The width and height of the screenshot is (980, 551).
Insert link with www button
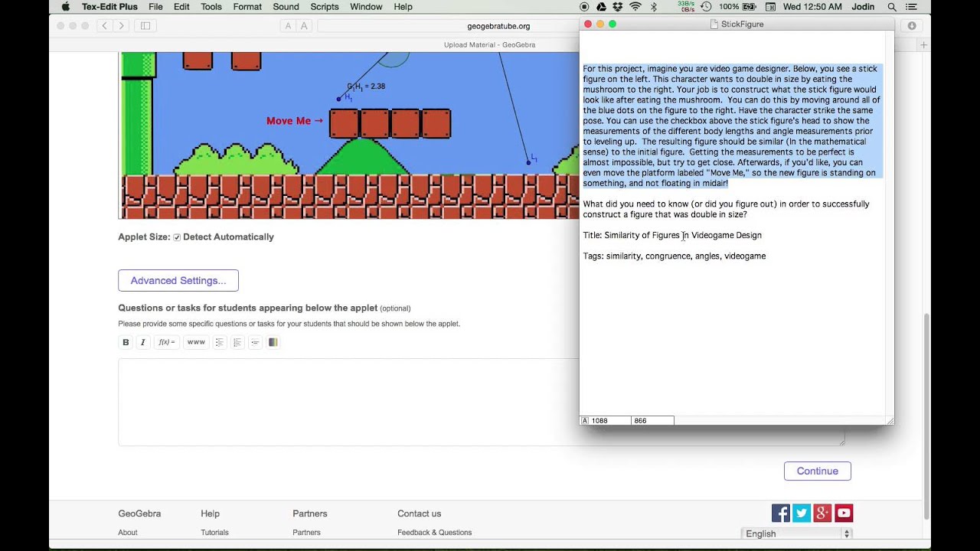tap(196, 342)
